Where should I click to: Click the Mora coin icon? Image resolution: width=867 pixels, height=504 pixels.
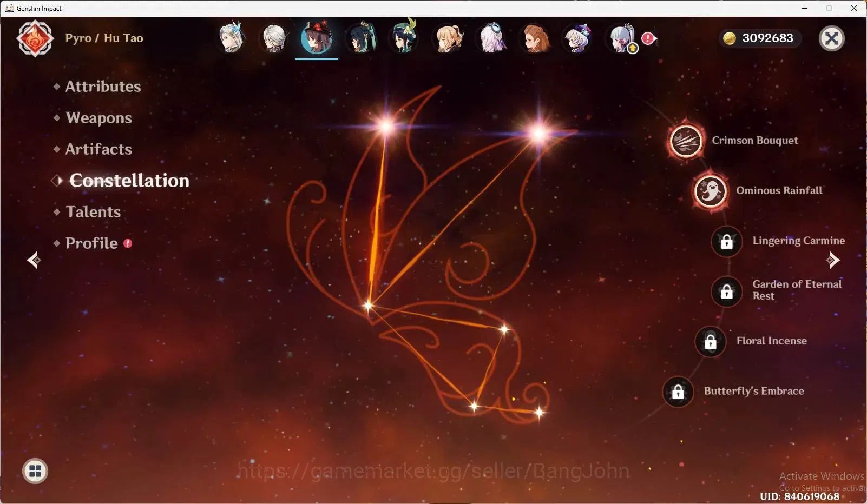(730, 38)
